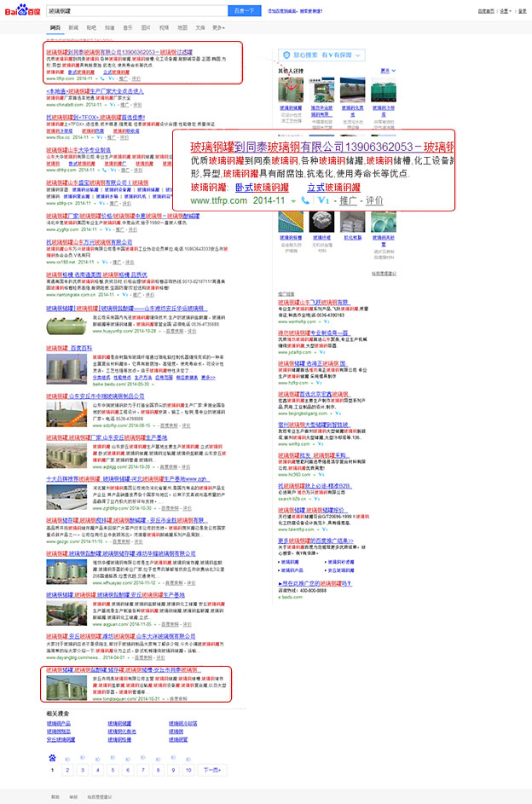This screenshot has height=804, width=532.
Task: Open the white resin bags thumbnail
Action: (352, 222)
